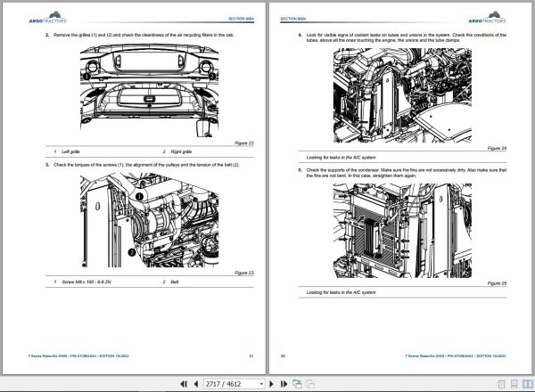
Task: Click the go to previous view icon
Action: pyautogui.click(x=297, y=384)
